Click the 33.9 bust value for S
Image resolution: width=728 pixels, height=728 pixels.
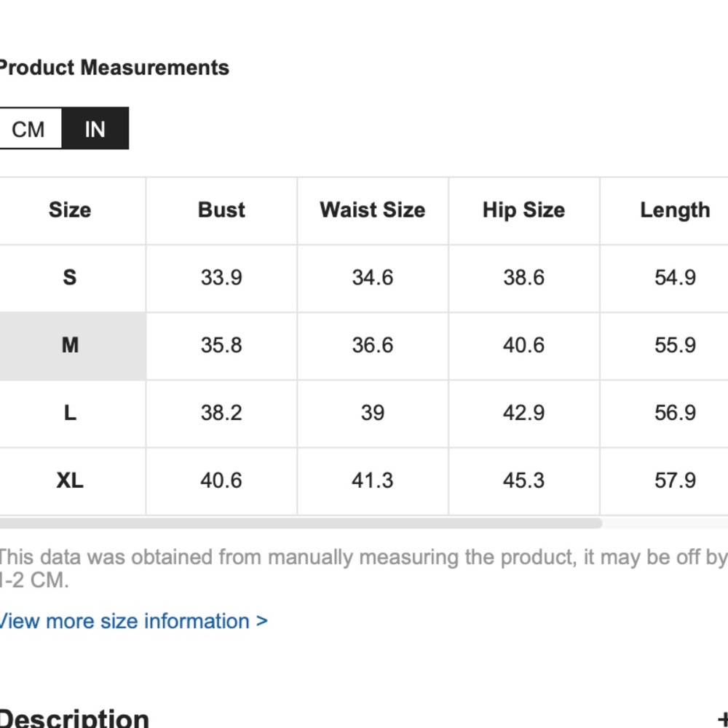pos(221,277)
